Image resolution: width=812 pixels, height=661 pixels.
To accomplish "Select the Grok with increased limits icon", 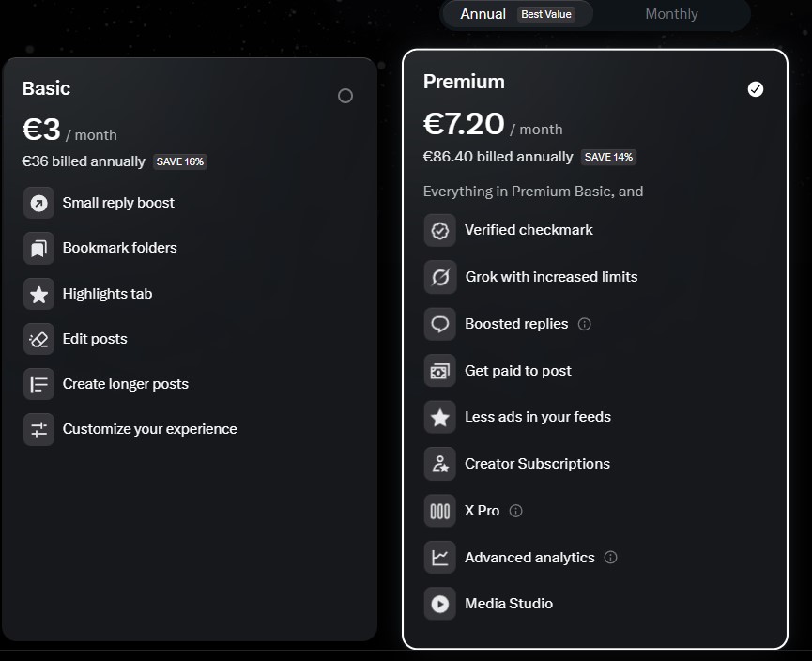I will 439,277.
